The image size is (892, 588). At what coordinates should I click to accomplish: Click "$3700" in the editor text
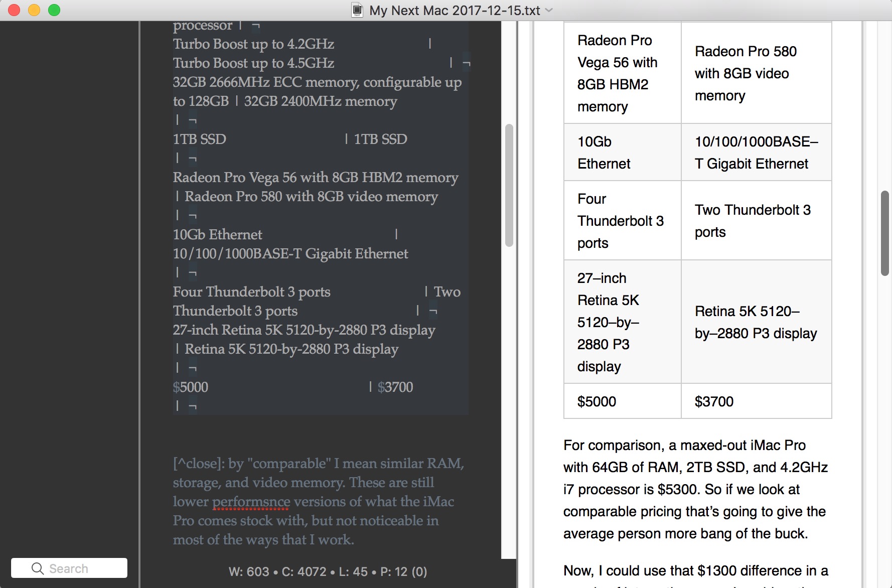click(395, 387)
